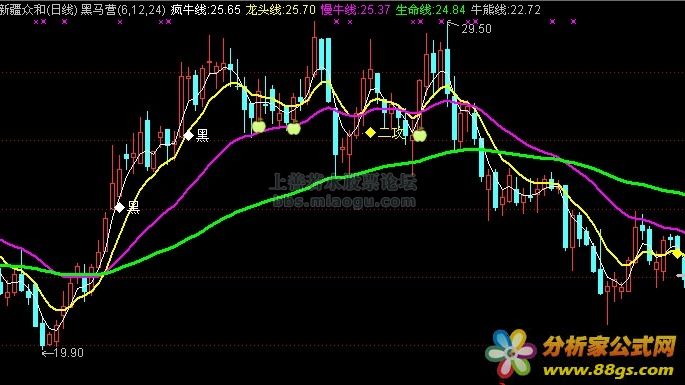Click the 牛熊线:22.72 legend value
The image size is (685, 385).
click(x=505, y=10)
